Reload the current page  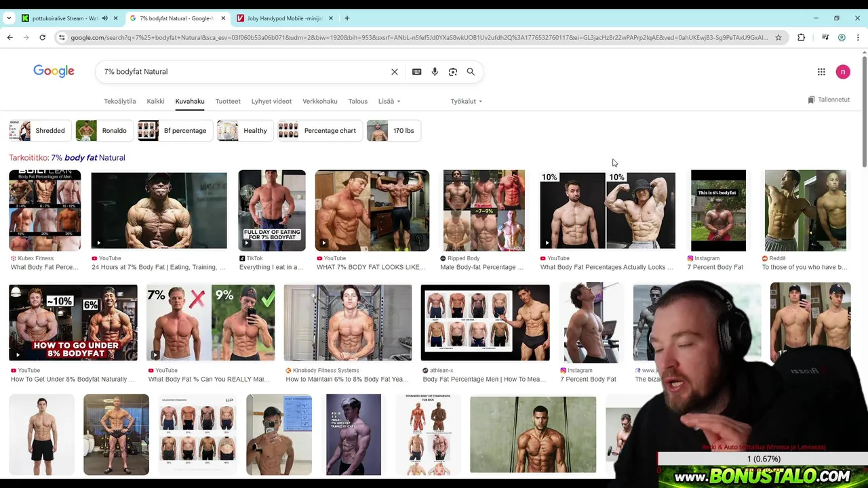click(42, 37)
